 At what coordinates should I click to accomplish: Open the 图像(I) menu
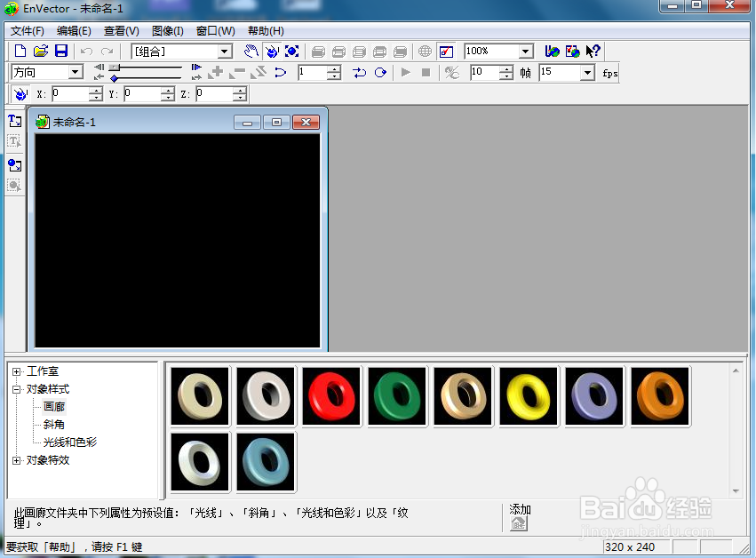coord(167,31)
